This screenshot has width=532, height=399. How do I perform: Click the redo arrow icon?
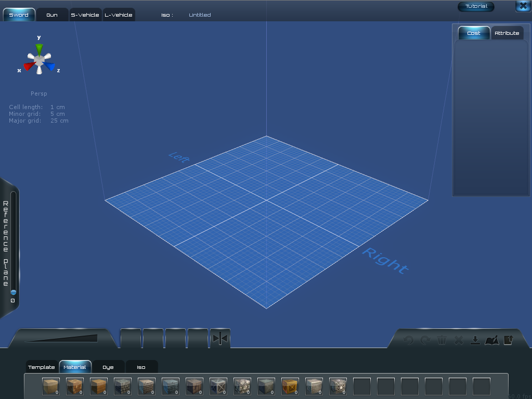[425, 340]
